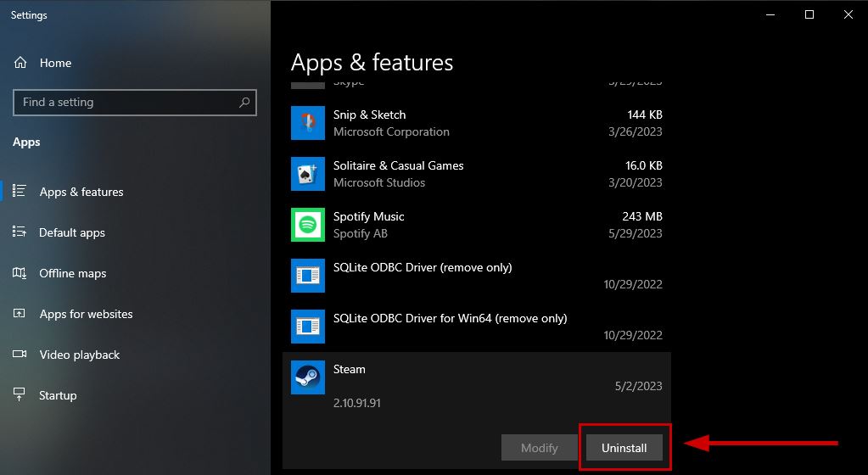
Task: Click the Solitaire & Casual Games icon
Action: (308, 174)
